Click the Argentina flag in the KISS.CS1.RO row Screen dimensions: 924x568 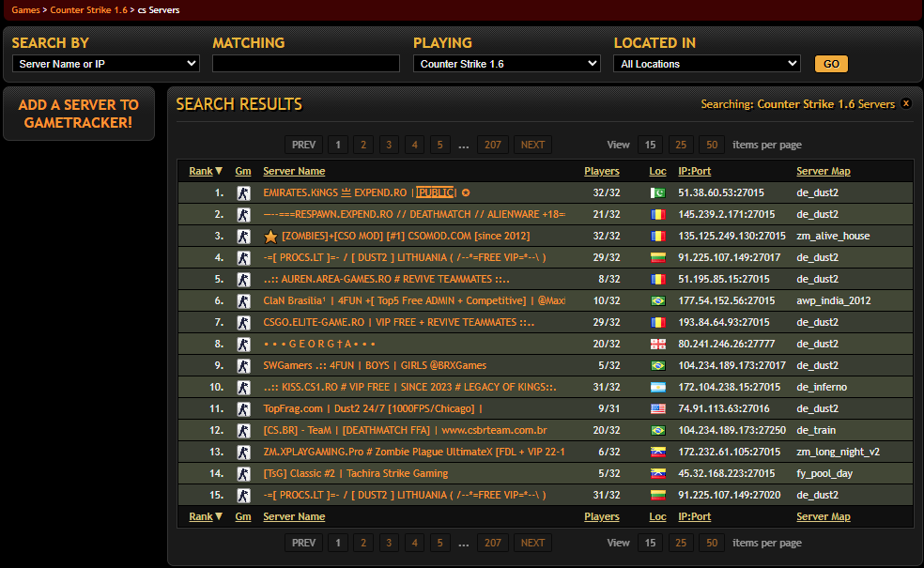coord(657,387)
